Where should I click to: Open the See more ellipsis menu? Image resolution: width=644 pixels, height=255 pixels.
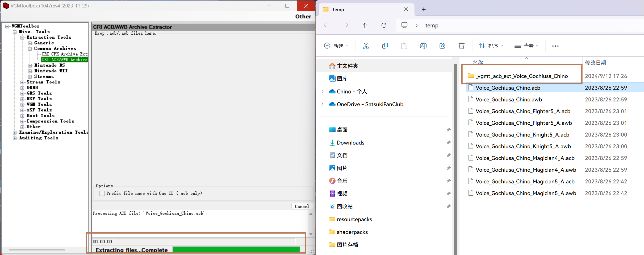[555, 46]
